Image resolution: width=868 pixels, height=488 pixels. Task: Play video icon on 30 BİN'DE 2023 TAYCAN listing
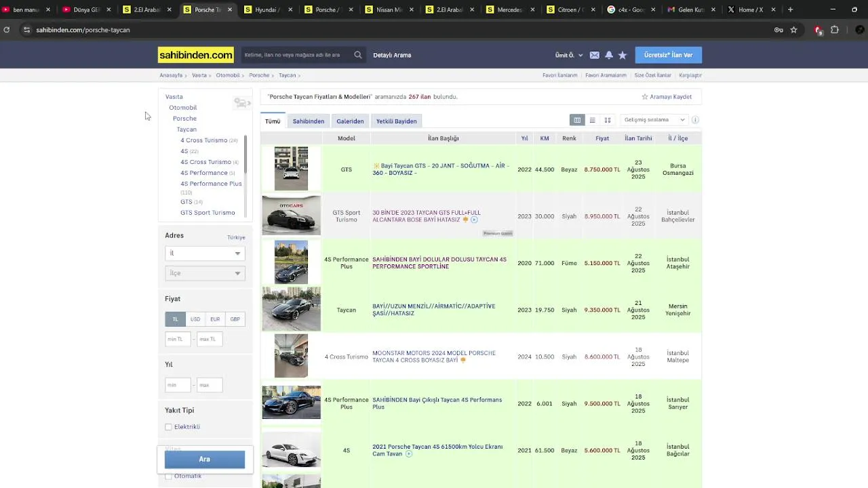[474, 220]
